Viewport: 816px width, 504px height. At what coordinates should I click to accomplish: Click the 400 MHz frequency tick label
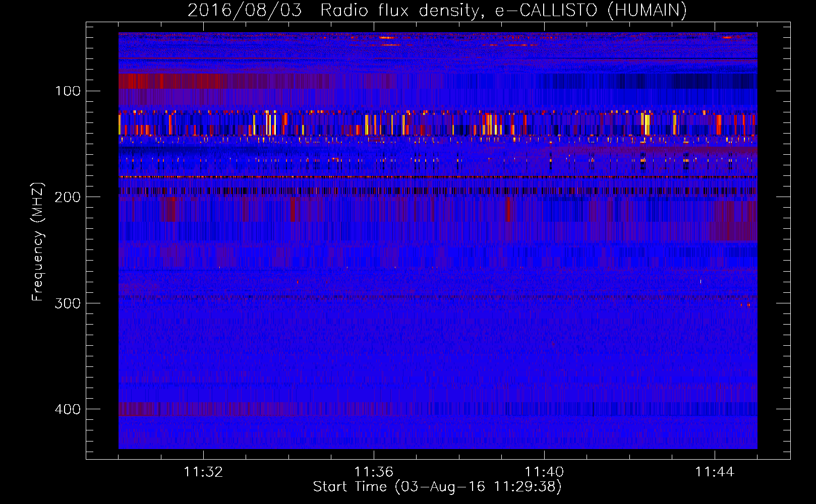[x=68, y=409]
